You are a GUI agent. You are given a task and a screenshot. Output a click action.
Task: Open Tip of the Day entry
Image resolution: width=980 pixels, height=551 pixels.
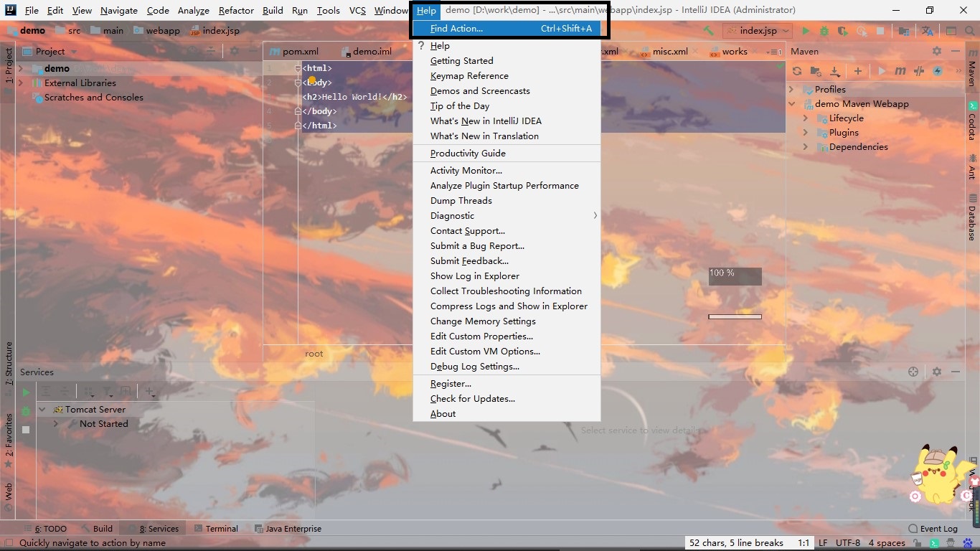(507, 105)
